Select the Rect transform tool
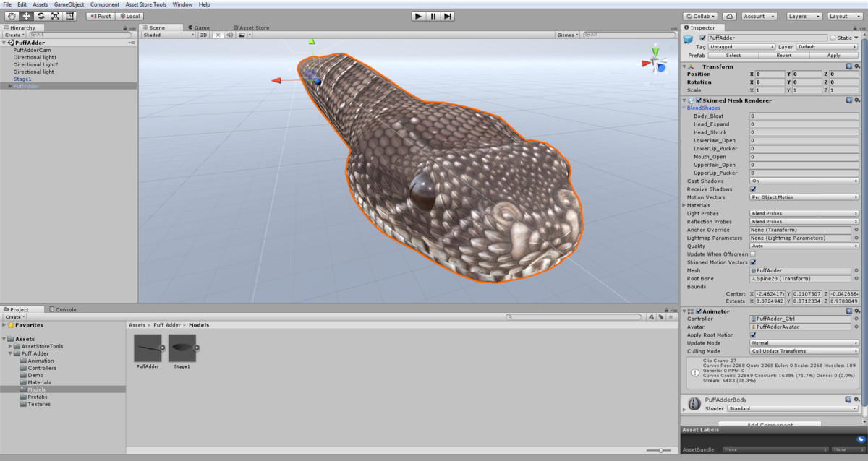The width and height of the screenshot is (868, 461). coord(70,16)
